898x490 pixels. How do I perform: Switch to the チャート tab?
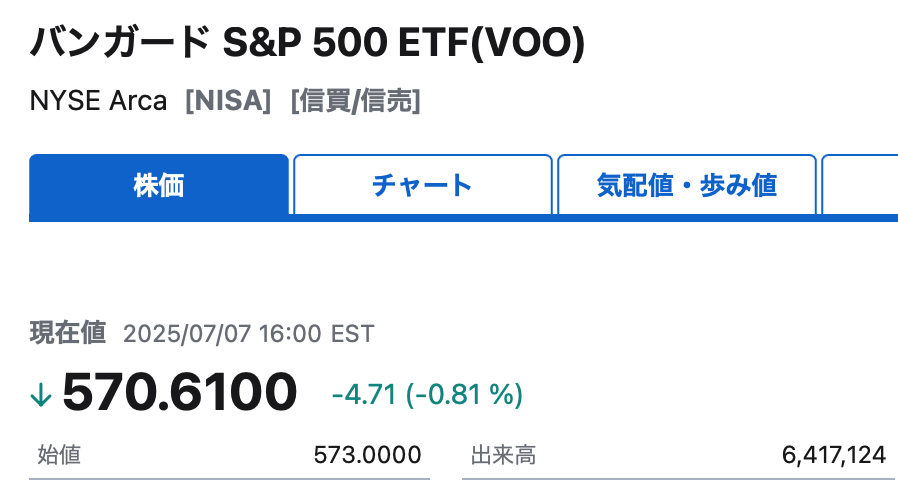tap(423, 185)
